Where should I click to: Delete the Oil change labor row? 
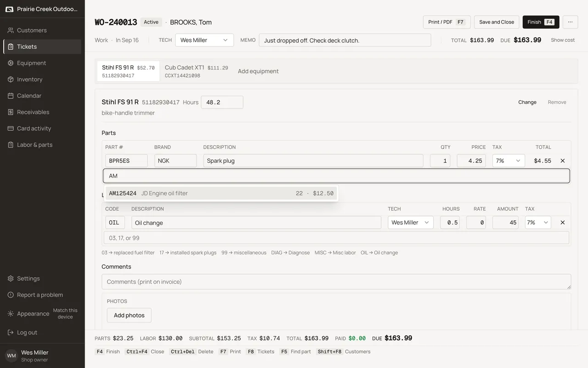tap(563, 223)
